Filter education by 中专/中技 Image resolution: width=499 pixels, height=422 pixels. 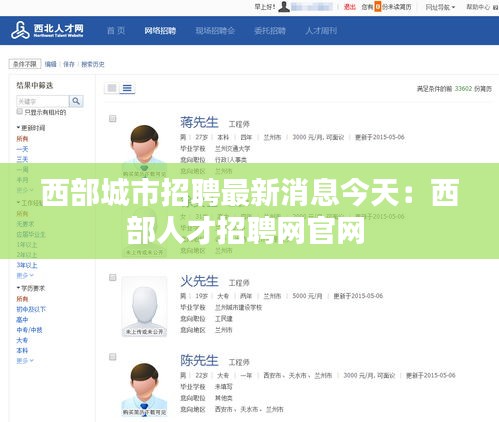pyautogui.click(x=29, y=330)
